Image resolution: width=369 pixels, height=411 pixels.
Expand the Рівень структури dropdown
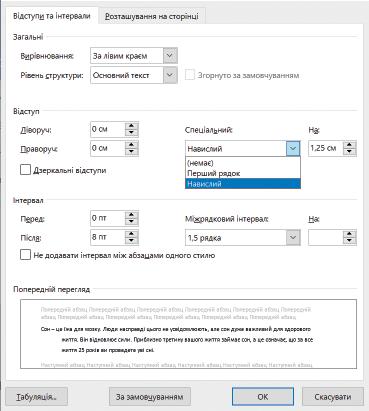[170, 75]
